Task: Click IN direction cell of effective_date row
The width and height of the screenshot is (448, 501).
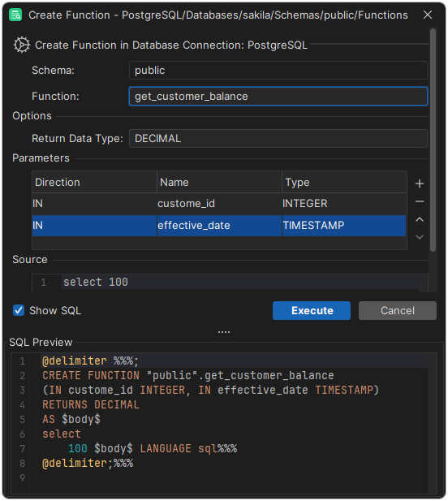Action: pos(94,226)
